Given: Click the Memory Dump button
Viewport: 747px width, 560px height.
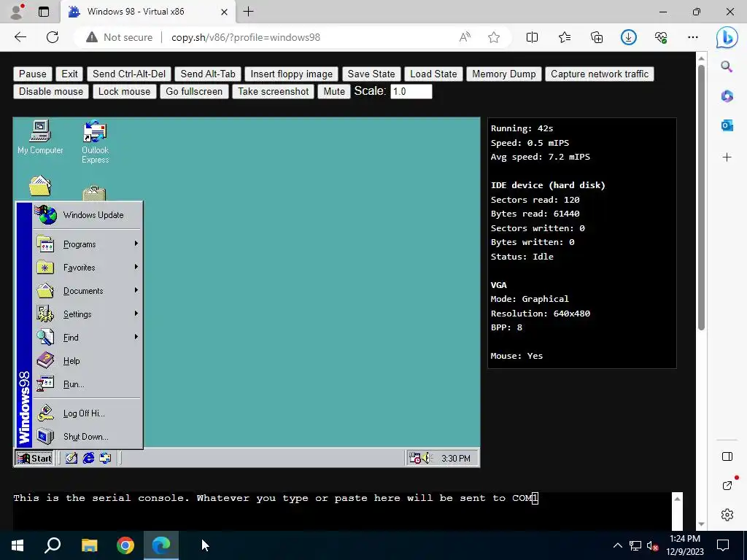Looking at the screenshot, I should point(503,74).
